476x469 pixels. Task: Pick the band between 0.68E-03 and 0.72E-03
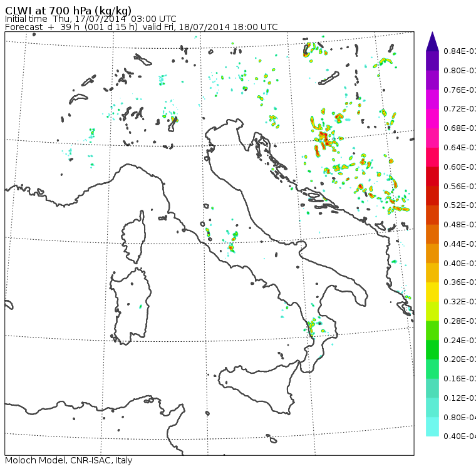pyautogui.click(x=432, y=119)
